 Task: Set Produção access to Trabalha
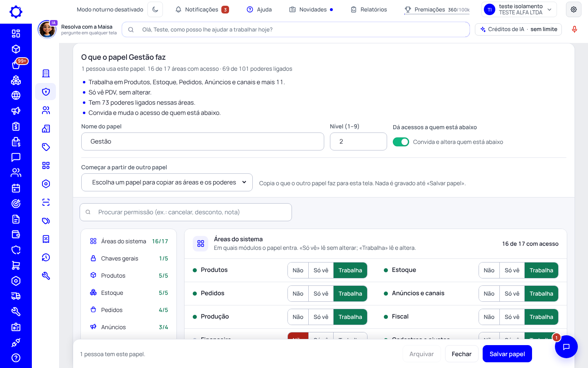click(350, 317)
